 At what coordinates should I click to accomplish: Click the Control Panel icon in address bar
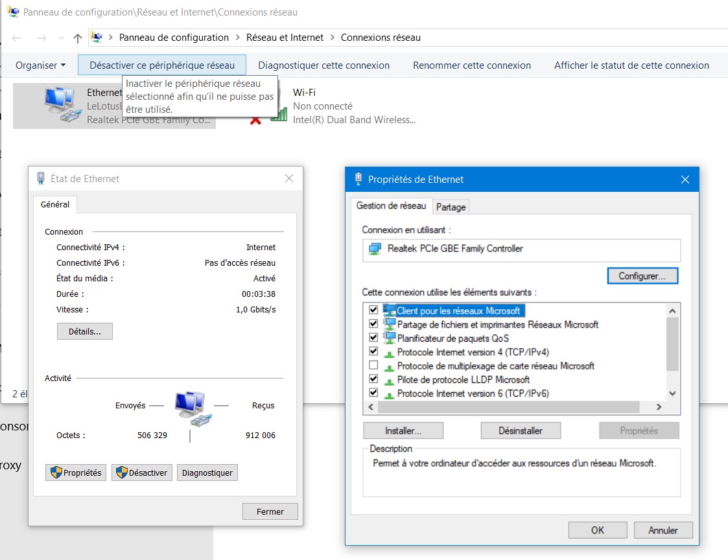(97, 37)
